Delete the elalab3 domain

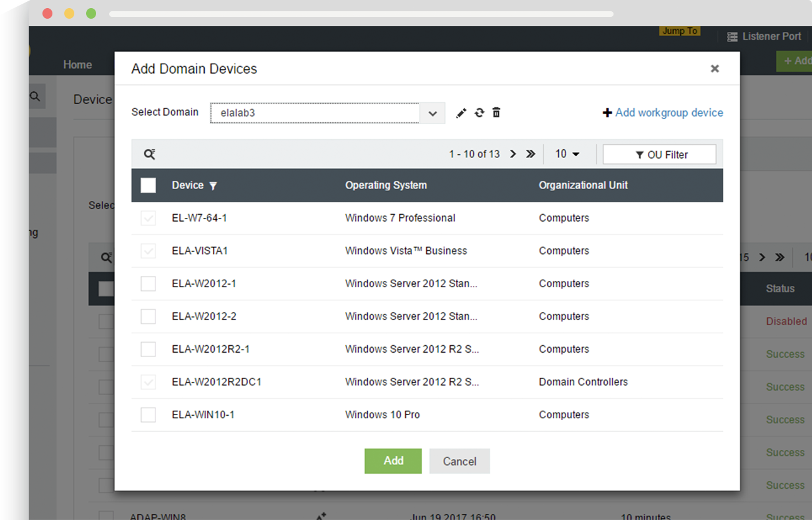(x=496, y=112)
